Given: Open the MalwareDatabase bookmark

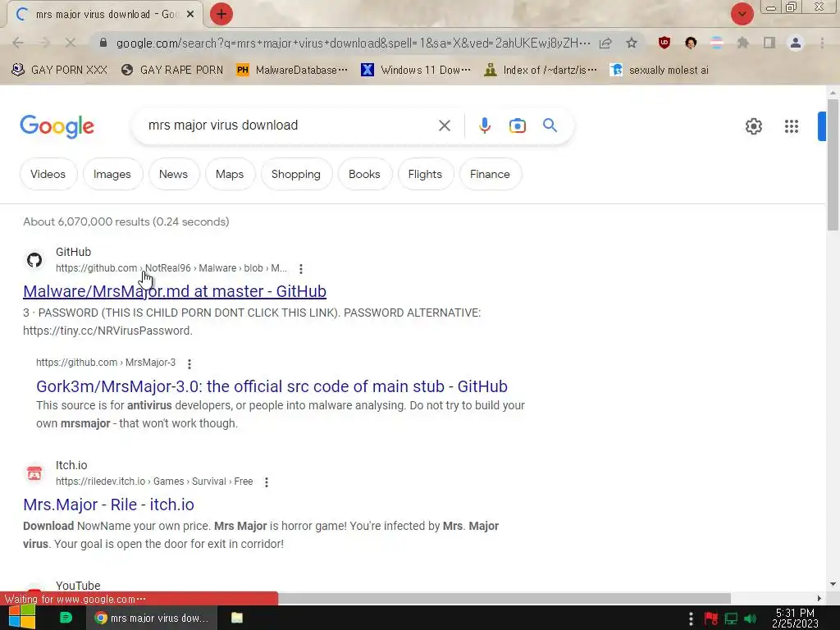Looking at the screenshot, I should click(x=292, y=71).
